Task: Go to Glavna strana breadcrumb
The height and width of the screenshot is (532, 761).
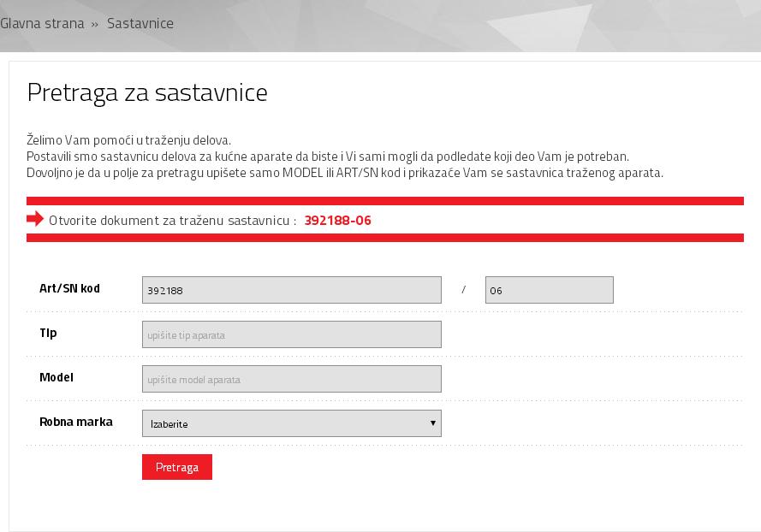Action: pyautogui.click(x=42, y=23)
